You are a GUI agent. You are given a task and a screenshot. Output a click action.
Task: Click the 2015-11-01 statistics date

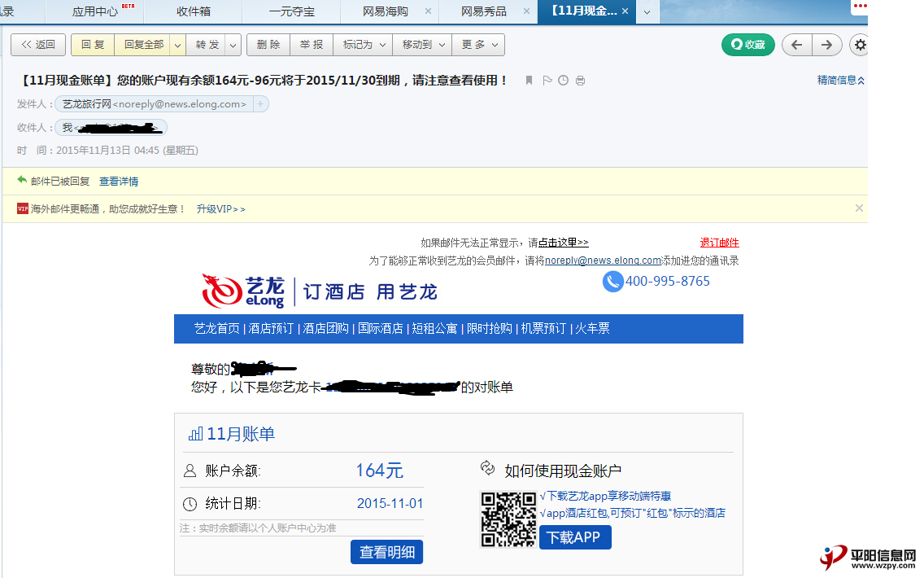pos(390,503)
